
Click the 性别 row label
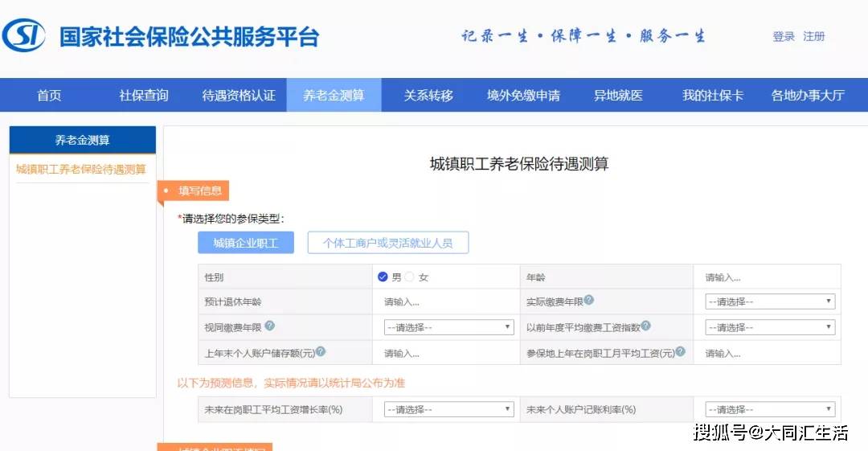point(214,277)
